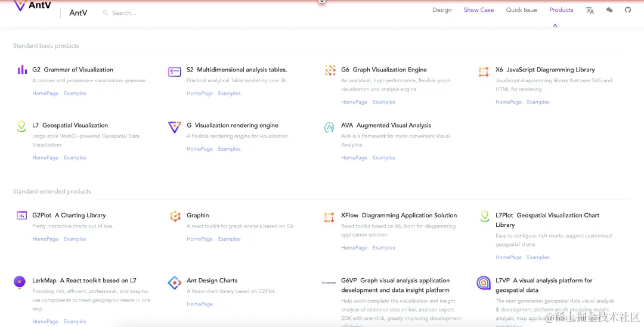Click the L7VP product icon
The image size is (644, 327).
[484, 283]
